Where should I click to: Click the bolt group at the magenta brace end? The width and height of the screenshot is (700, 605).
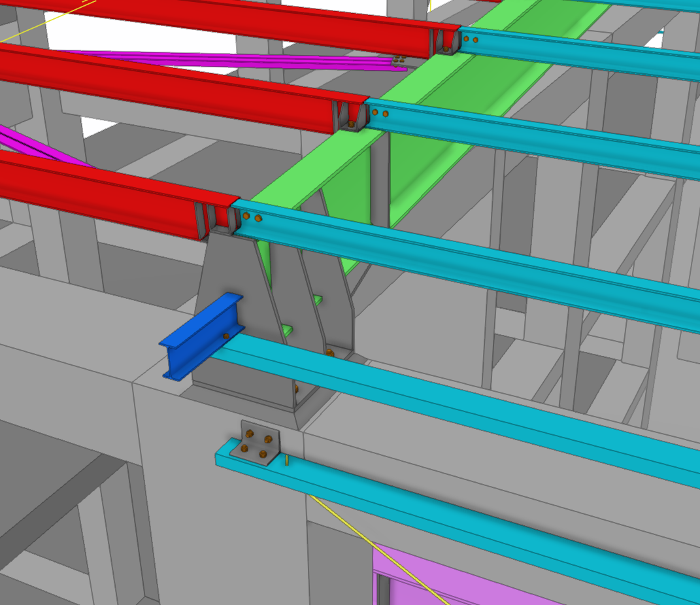(398, 60)
